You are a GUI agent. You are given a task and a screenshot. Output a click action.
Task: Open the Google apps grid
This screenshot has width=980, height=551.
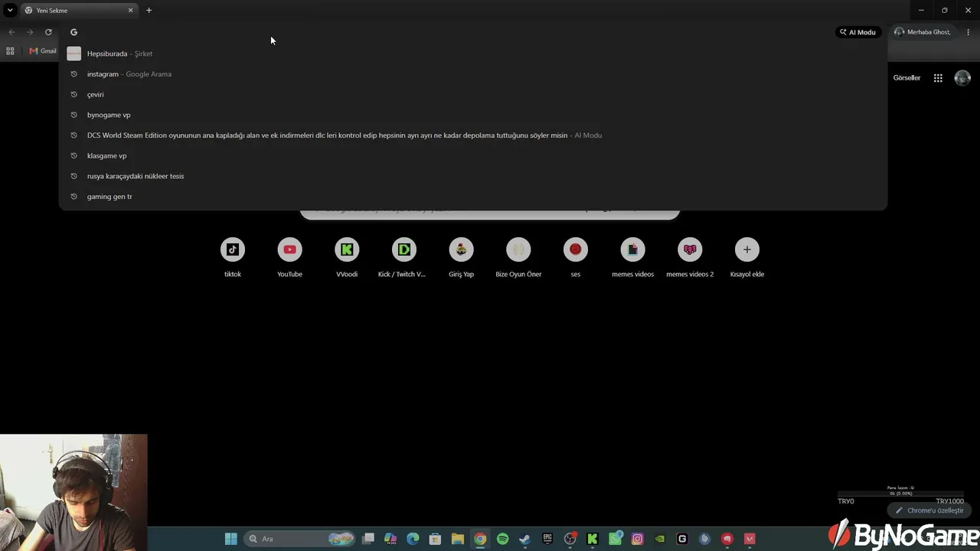[x=938, y=78]
